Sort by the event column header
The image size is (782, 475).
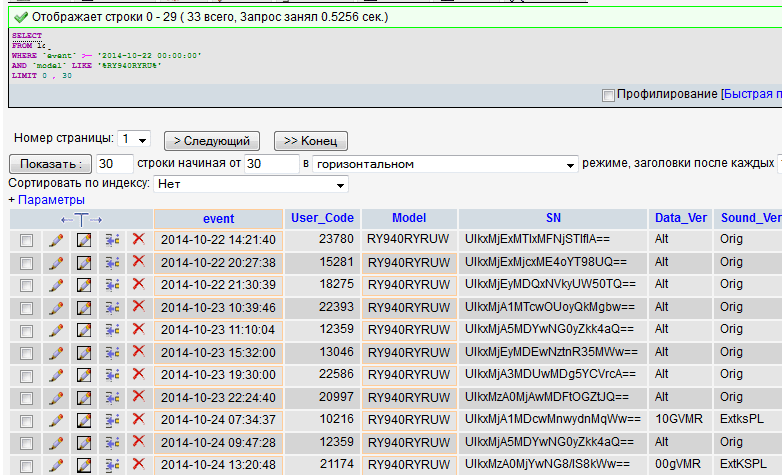(218, 218)
